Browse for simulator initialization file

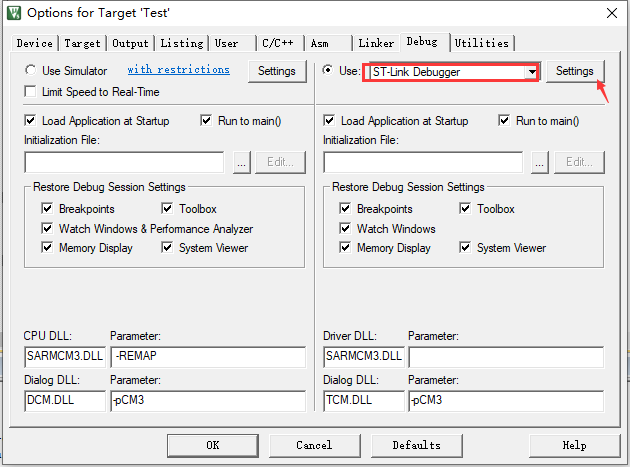pyautogui.click(x=241, y=162)
